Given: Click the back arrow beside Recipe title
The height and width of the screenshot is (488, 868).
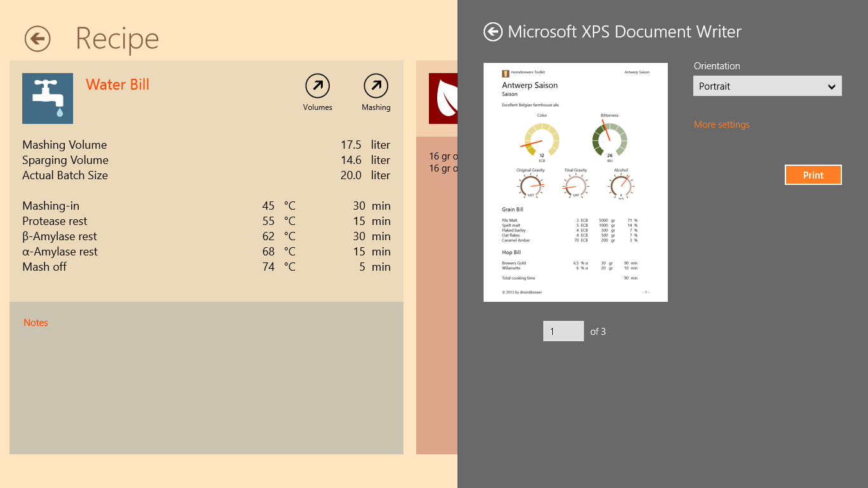Looking at the screenshot, I should [x=37, y=39].
